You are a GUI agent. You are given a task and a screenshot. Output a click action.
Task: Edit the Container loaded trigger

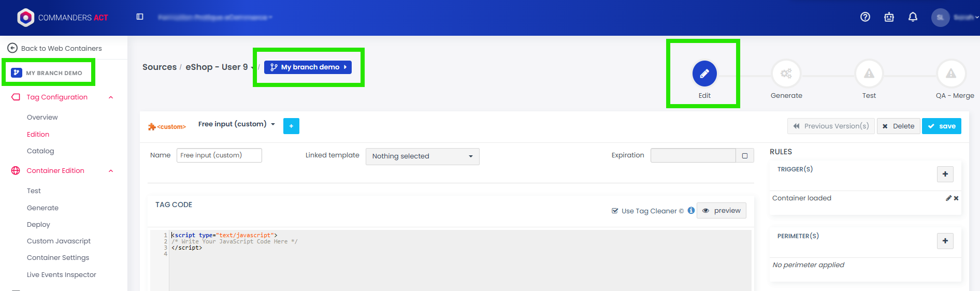[x=948, y=198]
